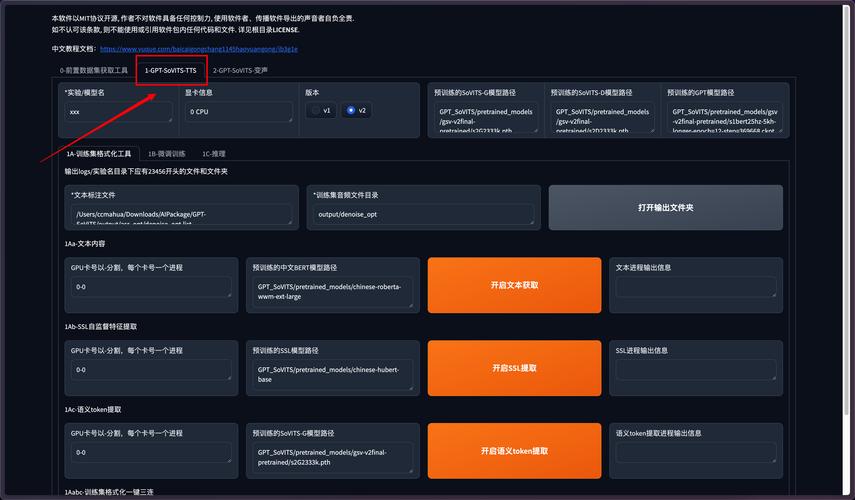Image resolution: width=855 pixels, height=500 pixels.
Task: Click the 训练集音频文件目录 field
Action: click(424, 214)
